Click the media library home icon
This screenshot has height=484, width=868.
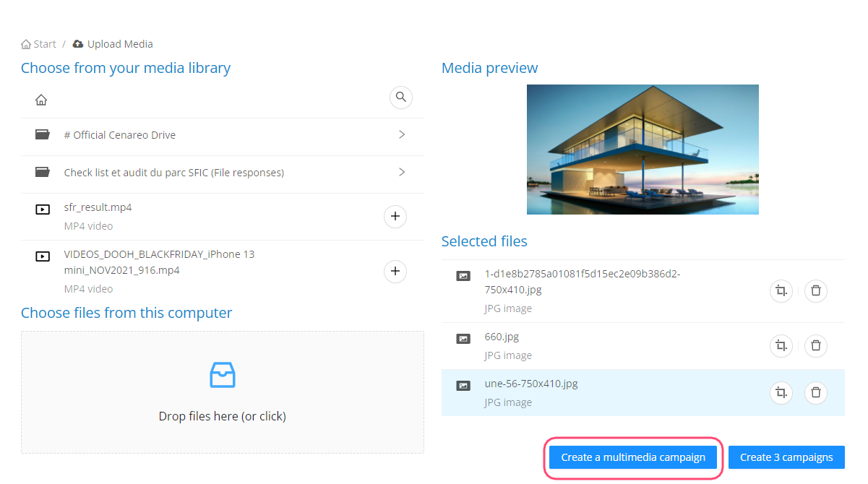click(x=42, y=100)
